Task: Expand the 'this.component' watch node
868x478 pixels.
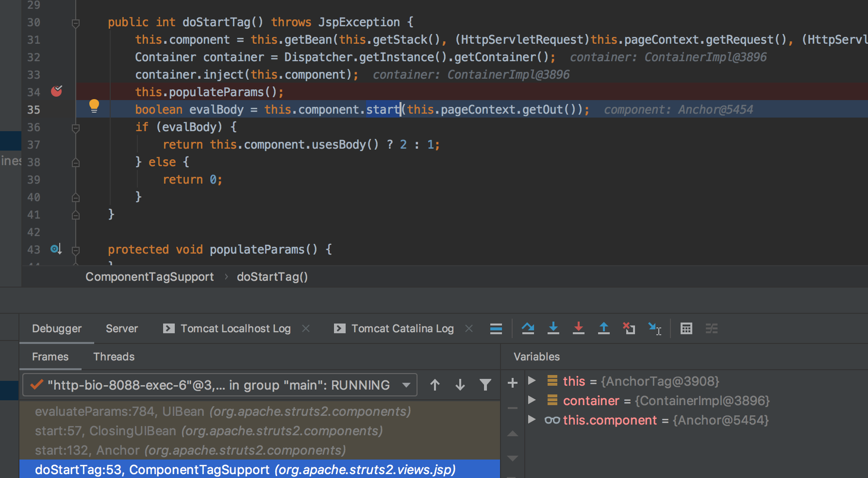Action: coord(532,420)
